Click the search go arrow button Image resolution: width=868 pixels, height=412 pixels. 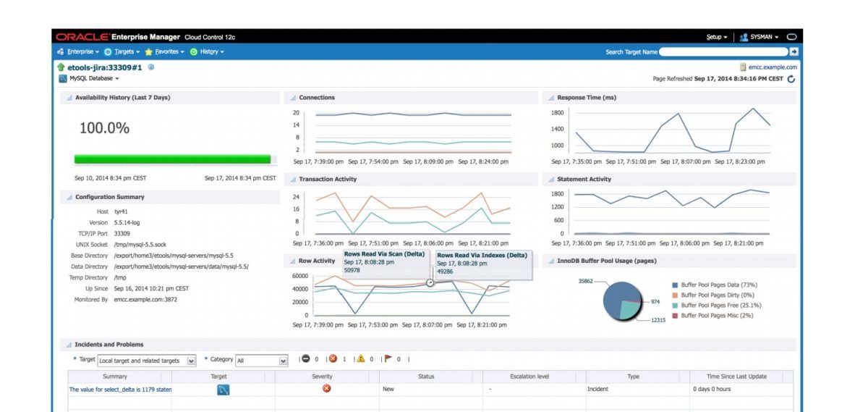[x=793, y=52]
